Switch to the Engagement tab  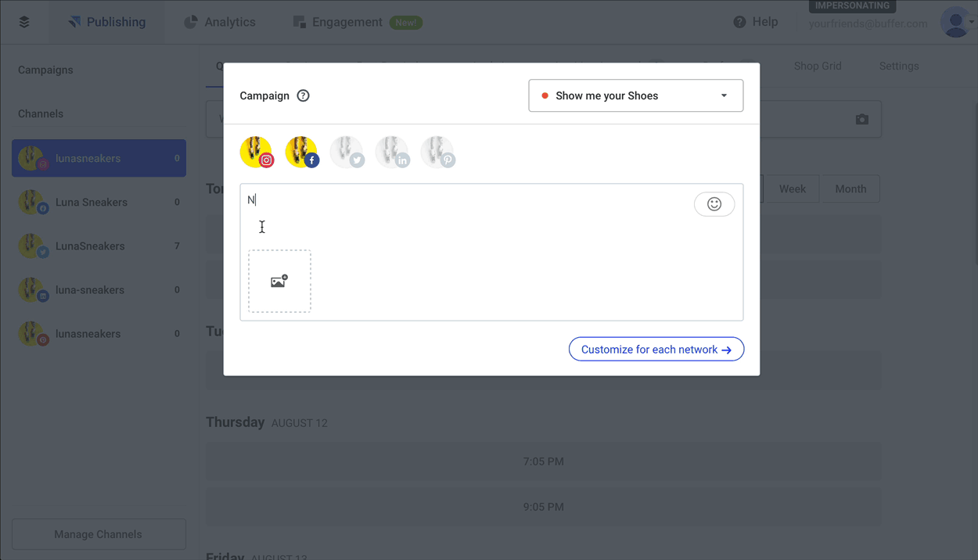(x=347, y=22)
